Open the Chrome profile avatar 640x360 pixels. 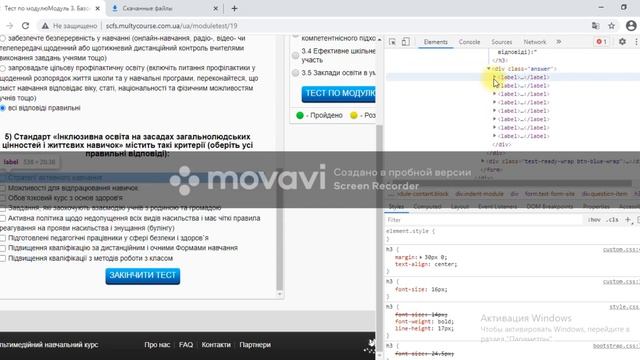point(631,26)
